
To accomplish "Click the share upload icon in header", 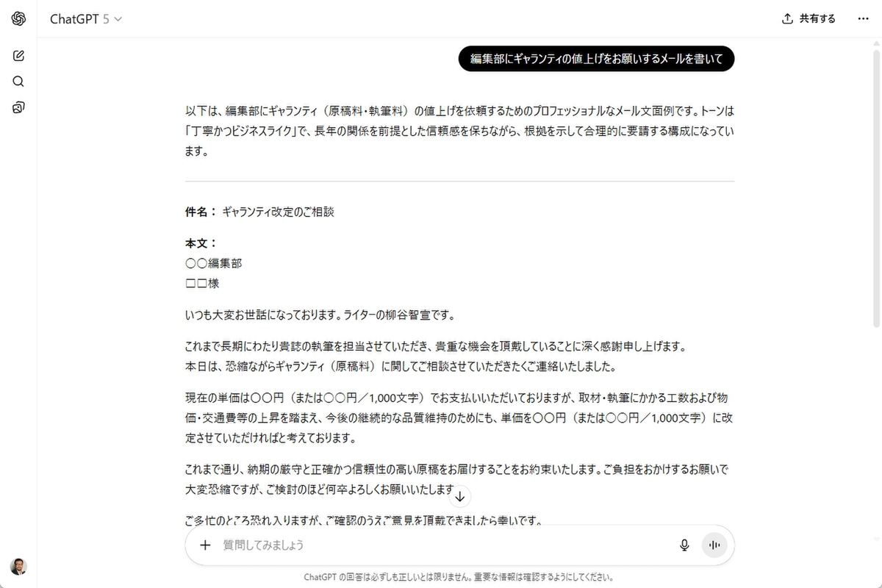I will [787, 19].
